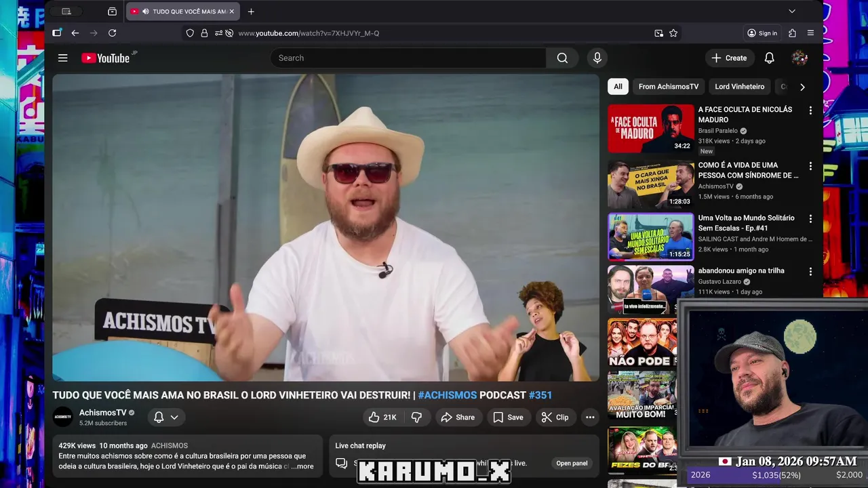Click the Clip scissors button
Viewport: 868px width, 488px height.
pos(555,418)
